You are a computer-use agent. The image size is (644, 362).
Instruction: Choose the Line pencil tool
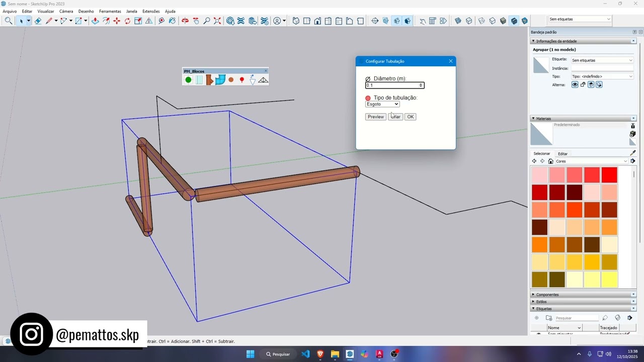(x=49, y=21)
